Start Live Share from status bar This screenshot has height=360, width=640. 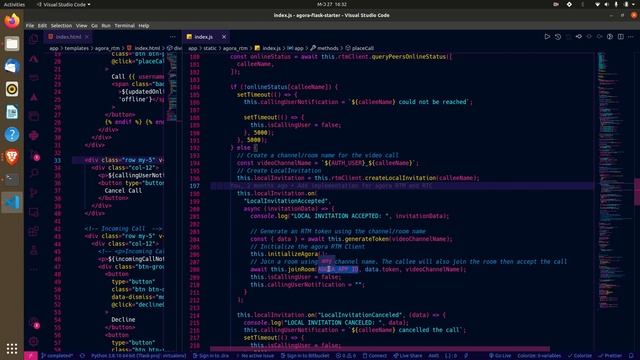[407, 356]
